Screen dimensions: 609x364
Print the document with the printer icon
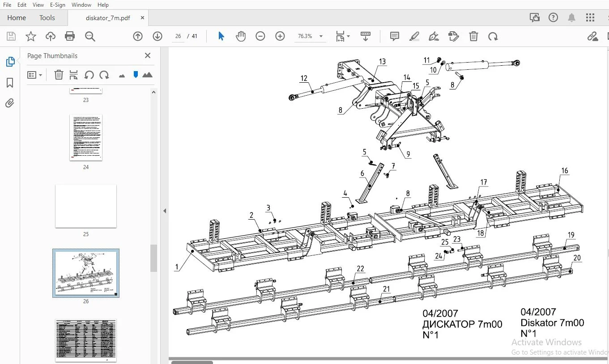70,36
